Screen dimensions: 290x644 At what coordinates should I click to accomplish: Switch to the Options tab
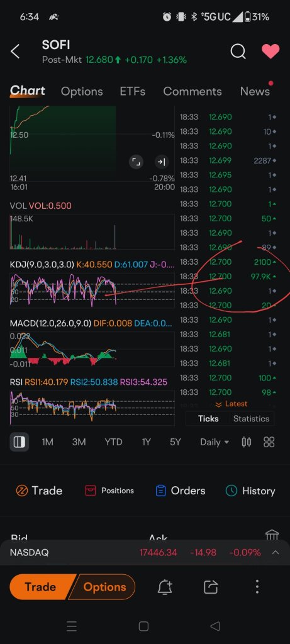pos(82,91)
